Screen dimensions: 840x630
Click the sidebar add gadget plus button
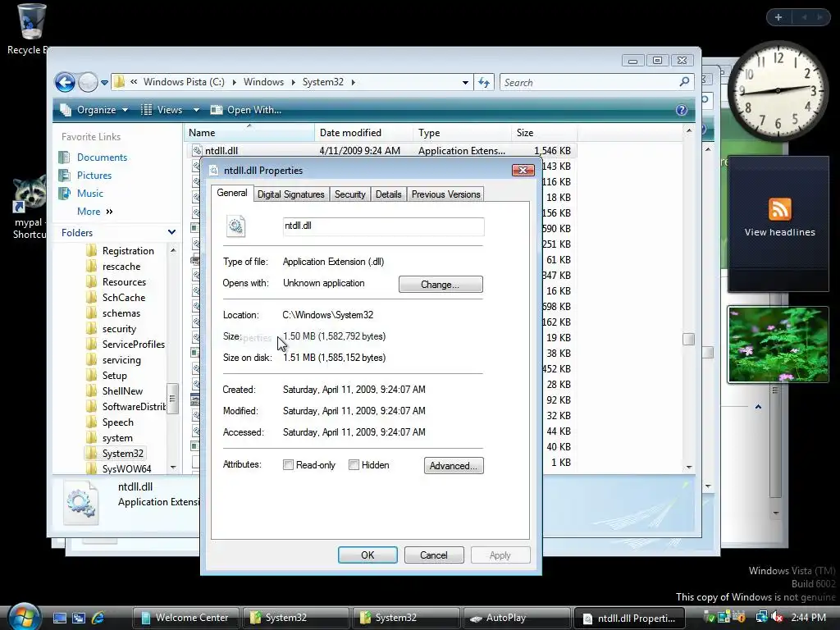click(x=778, y=17)
